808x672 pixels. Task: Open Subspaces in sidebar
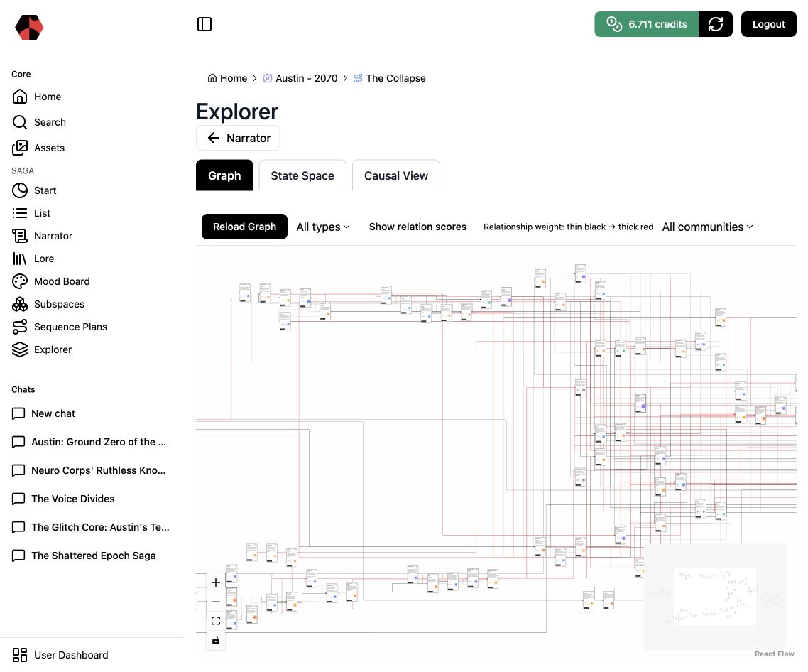[x=59, y=304]
